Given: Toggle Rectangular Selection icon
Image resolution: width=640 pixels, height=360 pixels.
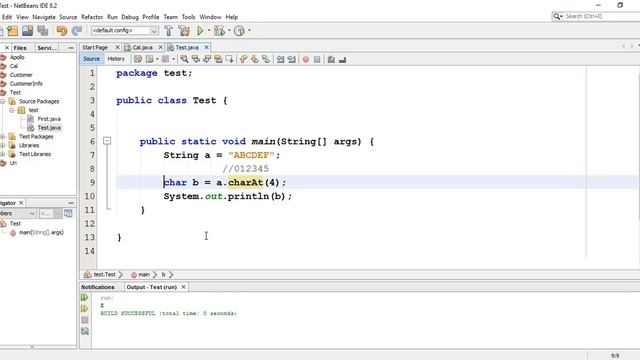Looking at the screenshot, I should coord(229,59).
